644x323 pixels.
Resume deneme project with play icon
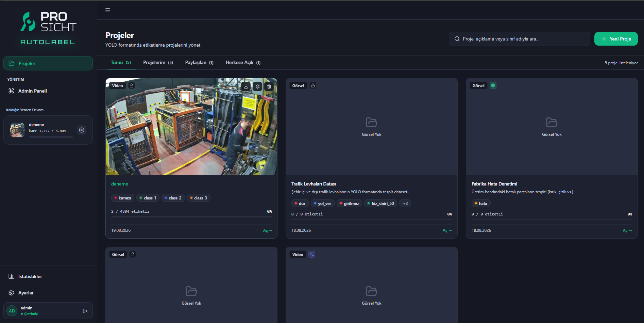coord(82,130)
